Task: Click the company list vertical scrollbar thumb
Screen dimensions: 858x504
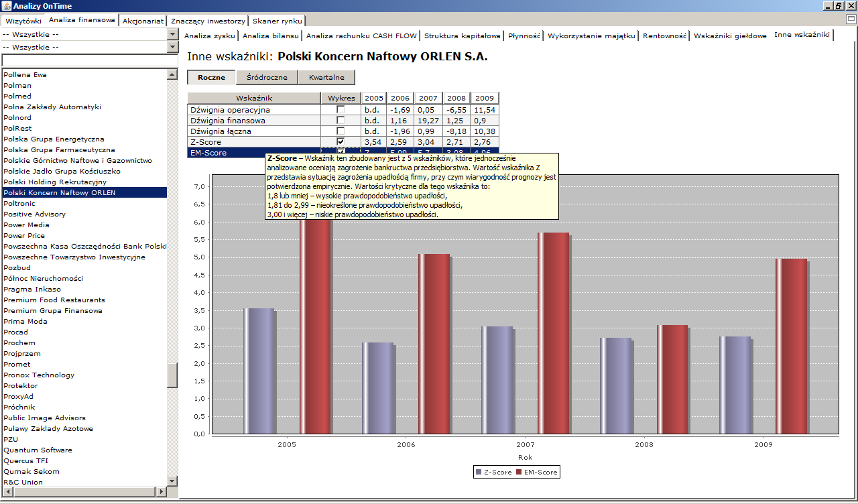Action: coord(172,375)
